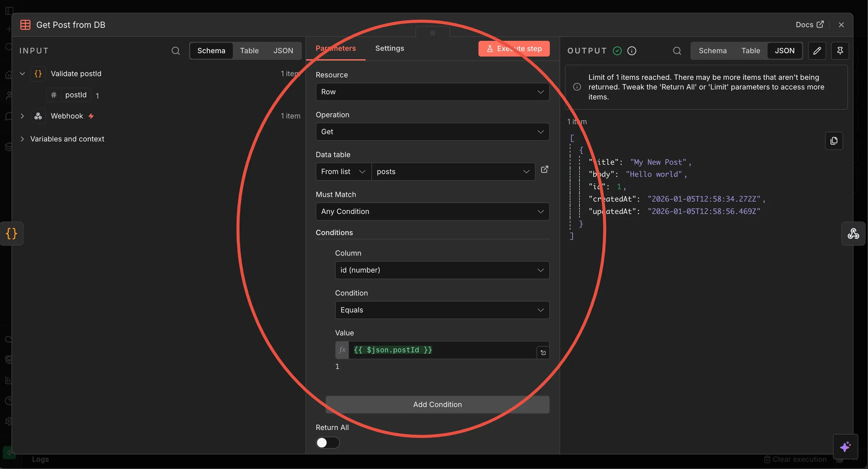868x469 pixels.
Task: Open the Resource dropdown showing Row
Action: pyautogui.click(x=432, y=92)
